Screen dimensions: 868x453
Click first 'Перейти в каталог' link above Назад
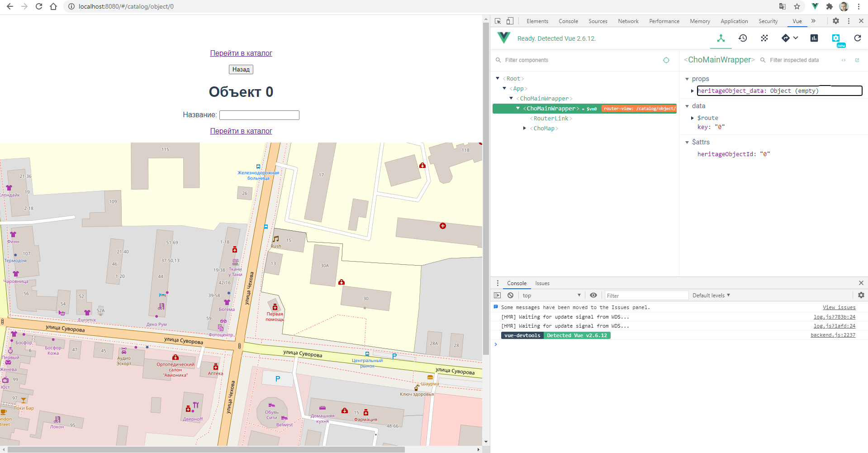[241, 53]
